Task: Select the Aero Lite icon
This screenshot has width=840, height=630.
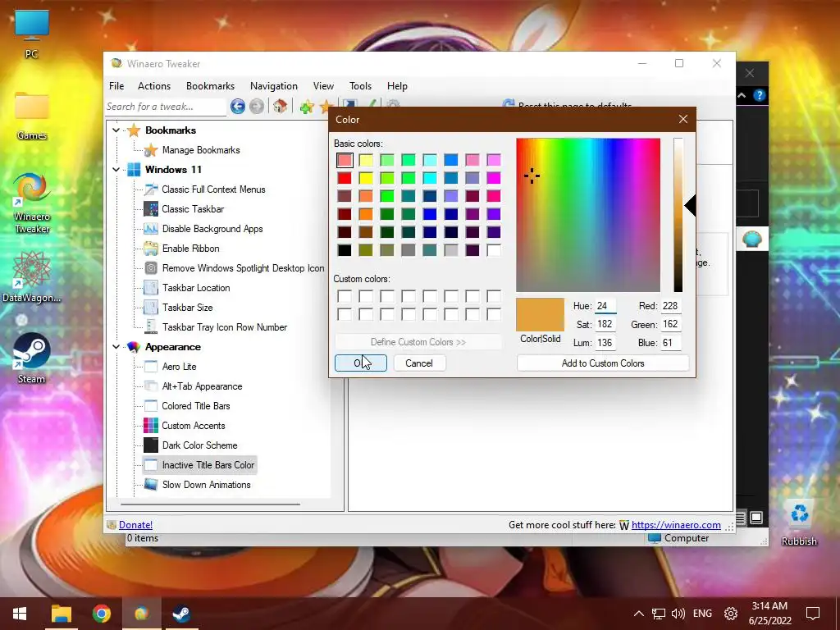Action: tap(151, 367)
